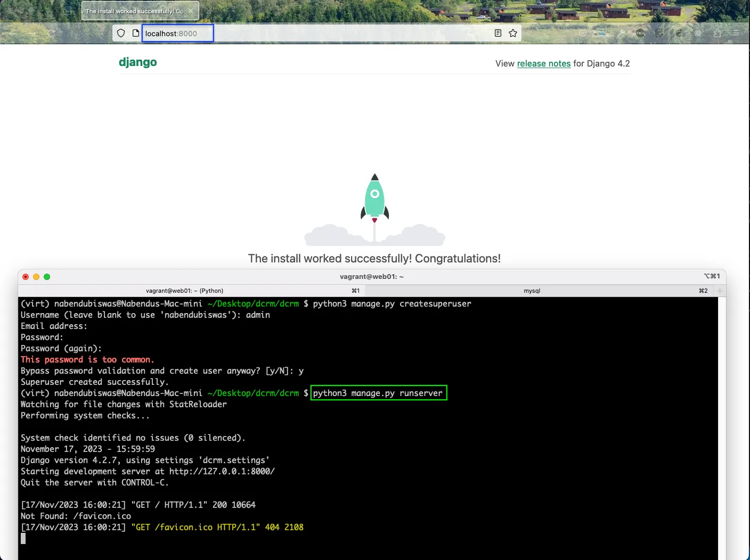Click 'Watching for file changes with StatReloader'

124,405
